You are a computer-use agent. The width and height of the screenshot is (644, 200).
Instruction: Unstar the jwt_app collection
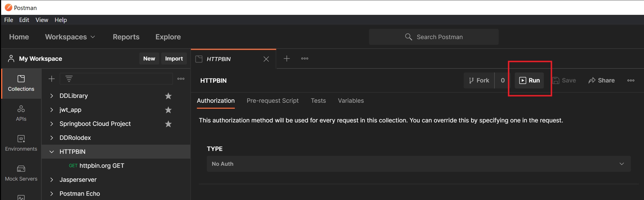pyautogui.click(x=168, y=110)
